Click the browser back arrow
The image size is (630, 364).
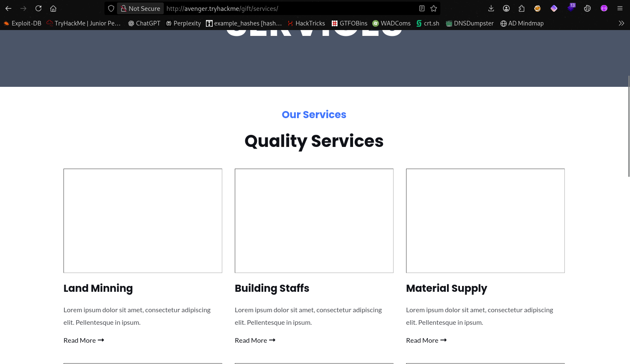[x=8, y=8]
